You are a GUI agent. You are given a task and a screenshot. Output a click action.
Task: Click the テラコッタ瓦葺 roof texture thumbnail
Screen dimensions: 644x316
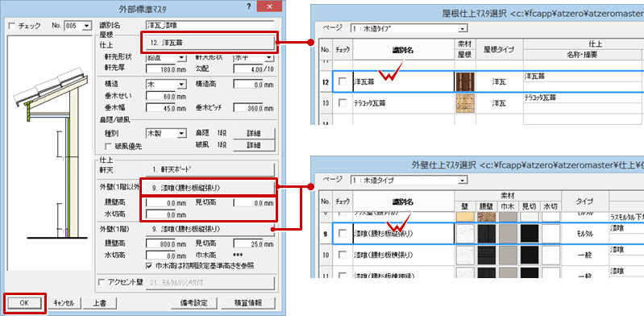point(465,103)
